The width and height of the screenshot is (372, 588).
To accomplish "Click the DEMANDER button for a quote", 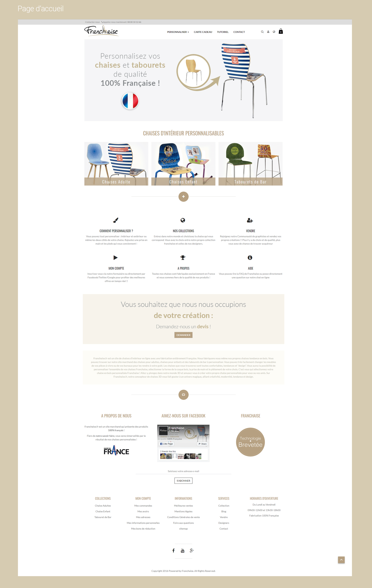I will pos(183,336).
